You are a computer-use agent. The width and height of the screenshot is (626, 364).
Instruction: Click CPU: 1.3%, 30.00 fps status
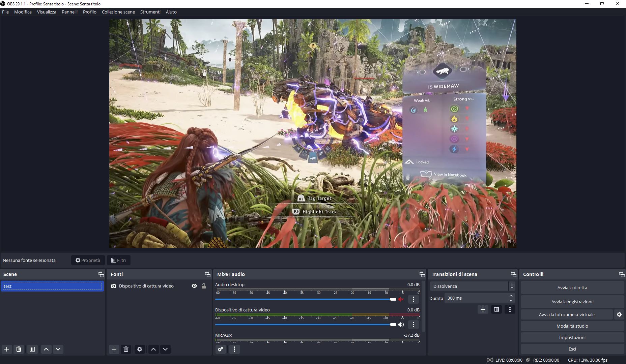tap(588, 360)
